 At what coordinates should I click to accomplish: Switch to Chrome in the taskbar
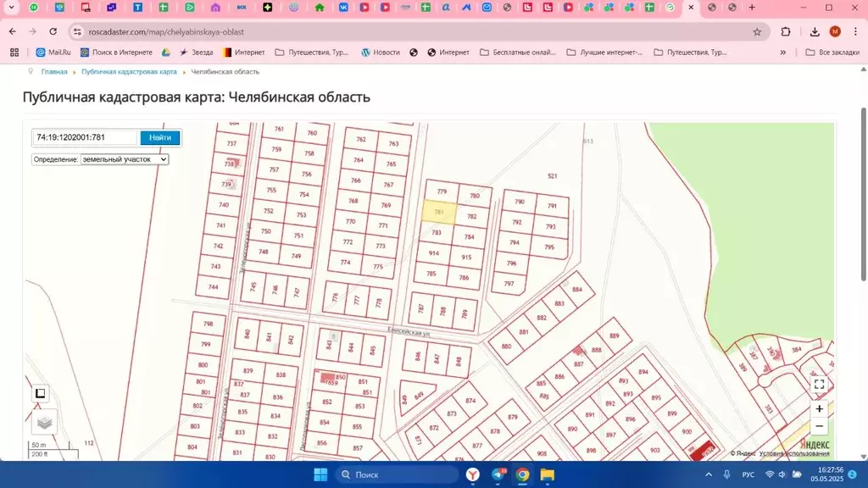522,474
